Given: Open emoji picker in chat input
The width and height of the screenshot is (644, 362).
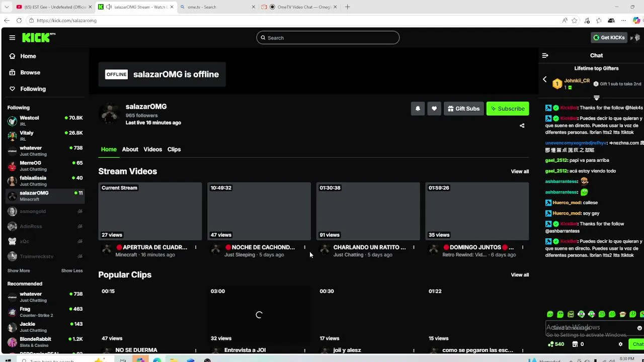Looking at the screenshot, I should pos(639,328).
